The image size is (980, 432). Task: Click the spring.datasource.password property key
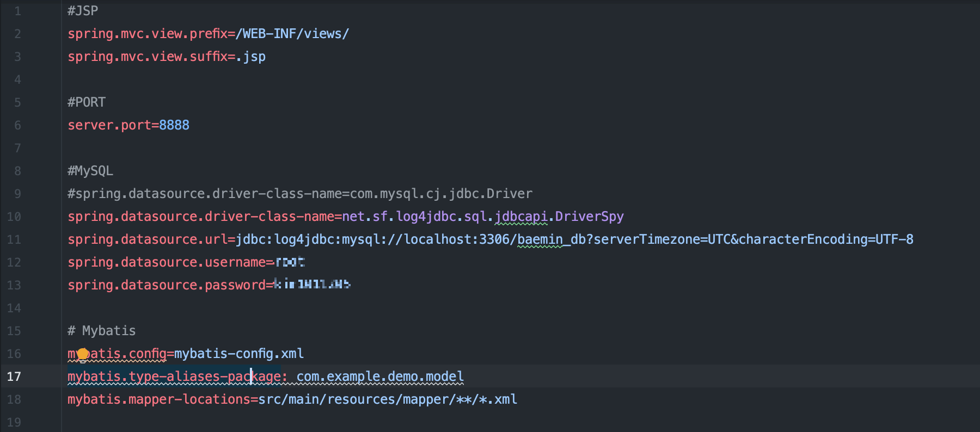[x=167, y=285]
